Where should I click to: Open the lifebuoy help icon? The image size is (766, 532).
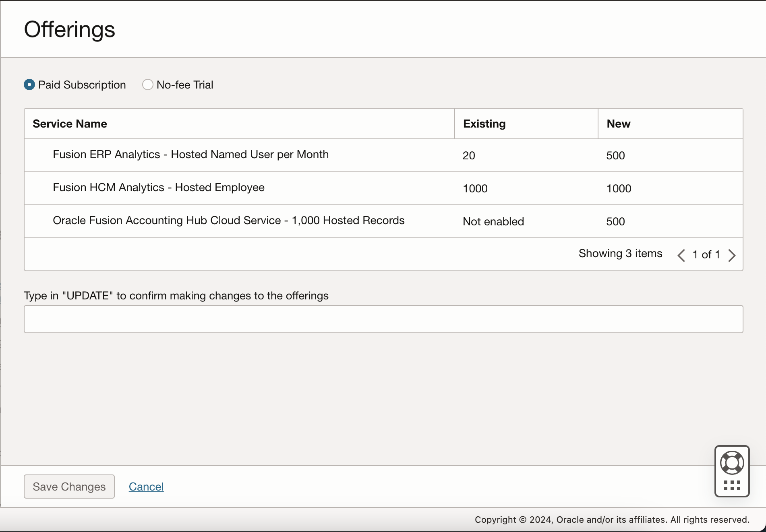point(732,462)
